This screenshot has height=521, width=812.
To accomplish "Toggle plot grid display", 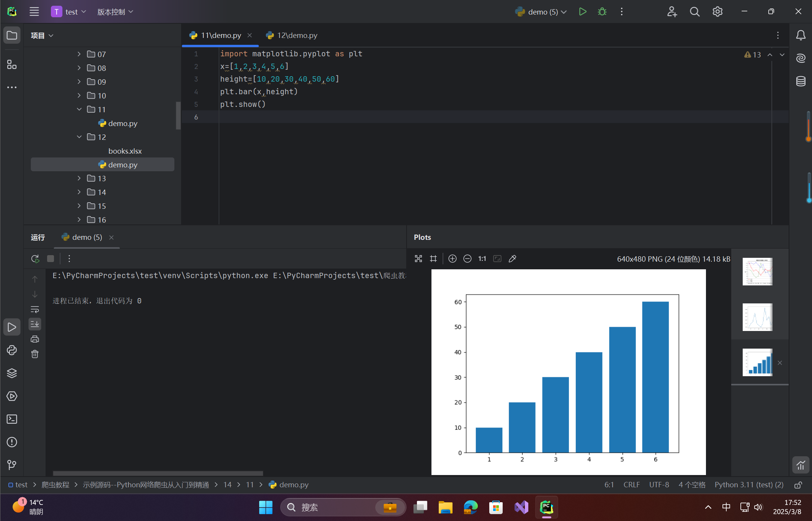I will tap(433, 259).
